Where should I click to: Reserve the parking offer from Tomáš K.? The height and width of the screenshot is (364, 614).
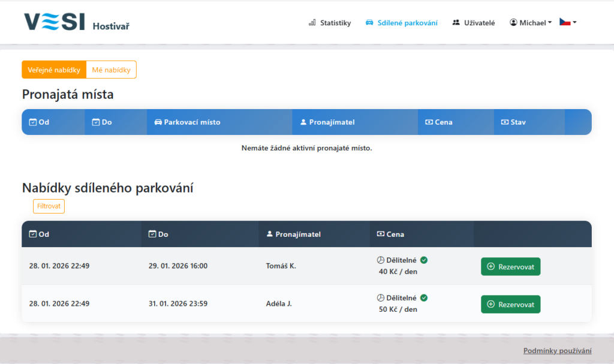click(510, 266)
